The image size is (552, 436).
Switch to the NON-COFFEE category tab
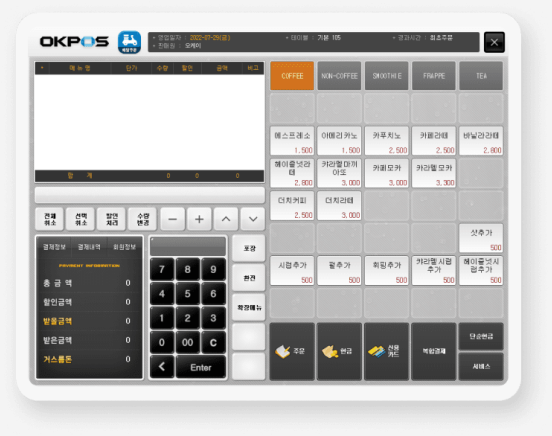(339, 76)
